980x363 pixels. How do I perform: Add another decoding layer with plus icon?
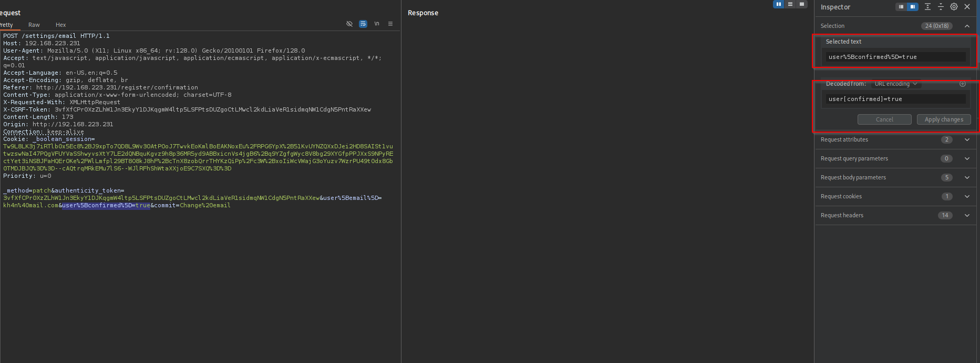[x=963, y=84]
